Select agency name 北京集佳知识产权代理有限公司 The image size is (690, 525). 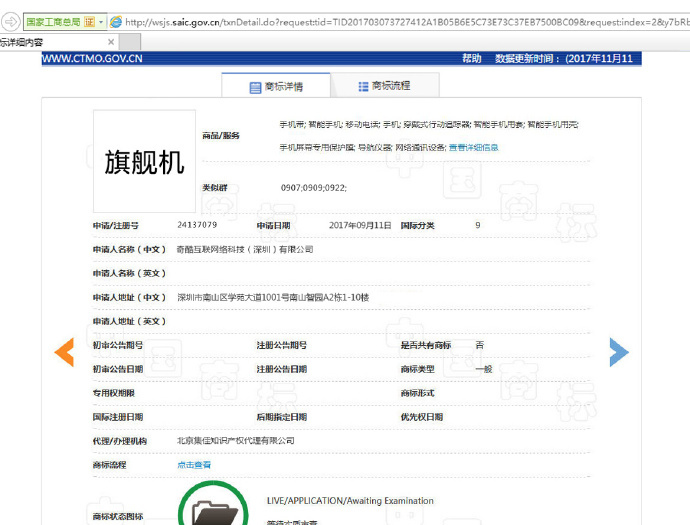[236, 441]
